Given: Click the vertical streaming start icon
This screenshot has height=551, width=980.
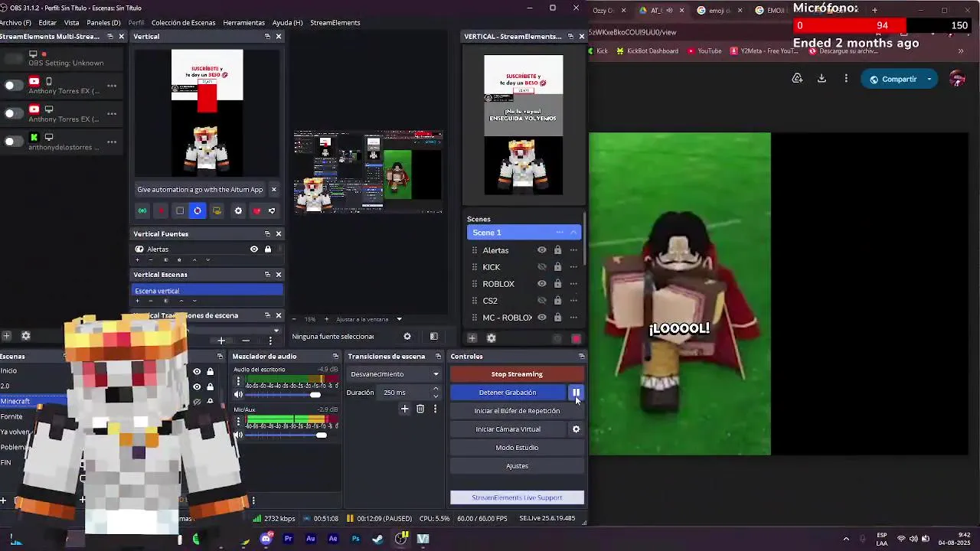Looking at the screenshot, I should click(x=142, y=211).
